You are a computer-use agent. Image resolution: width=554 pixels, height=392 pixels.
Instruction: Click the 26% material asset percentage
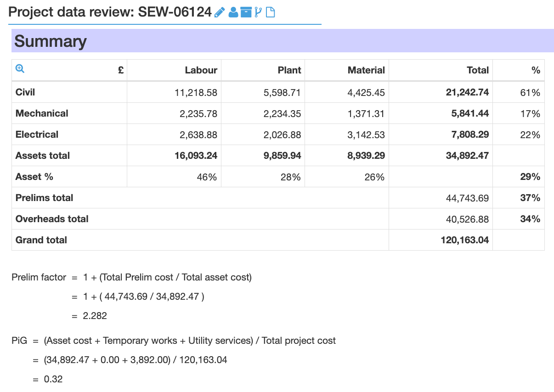374,177
